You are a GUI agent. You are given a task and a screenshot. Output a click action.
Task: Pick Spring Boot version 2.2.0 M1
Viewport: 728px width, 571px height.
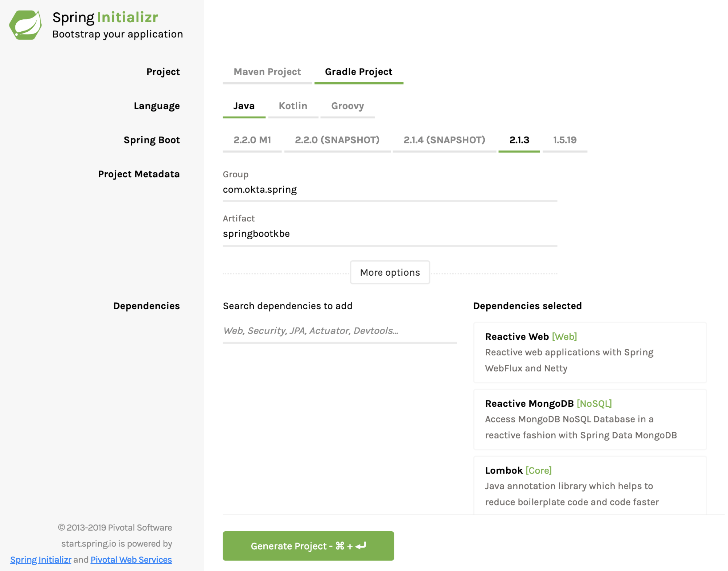252,140
